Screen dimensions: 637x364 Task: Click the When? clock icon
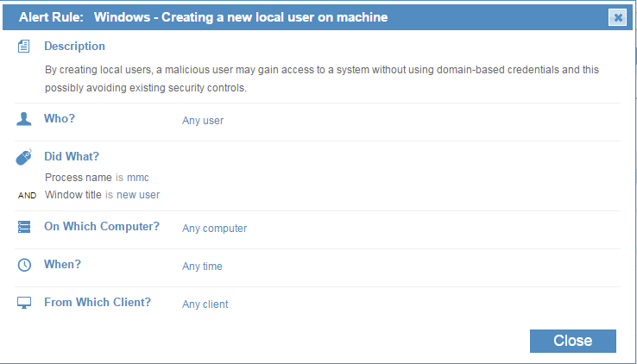(x=24, y=265)
